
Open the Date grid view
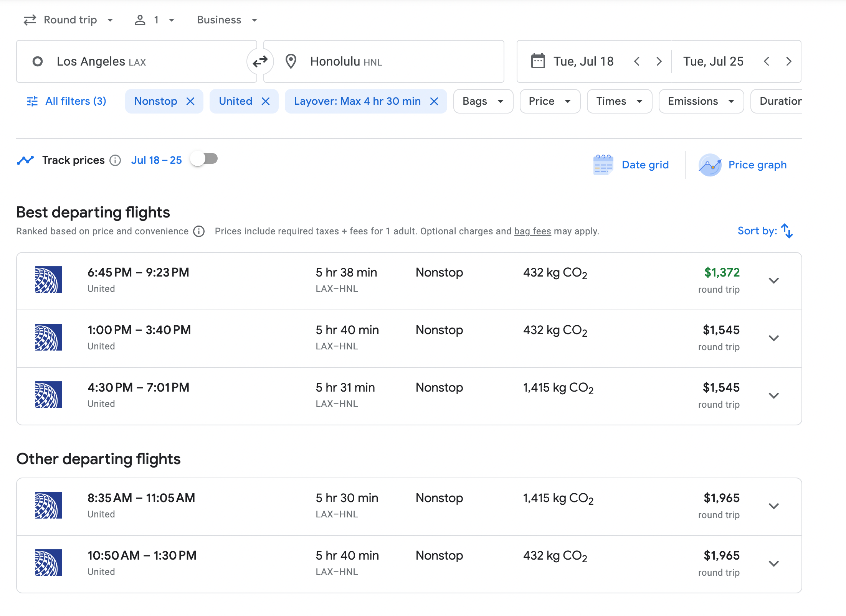point(631,165)
